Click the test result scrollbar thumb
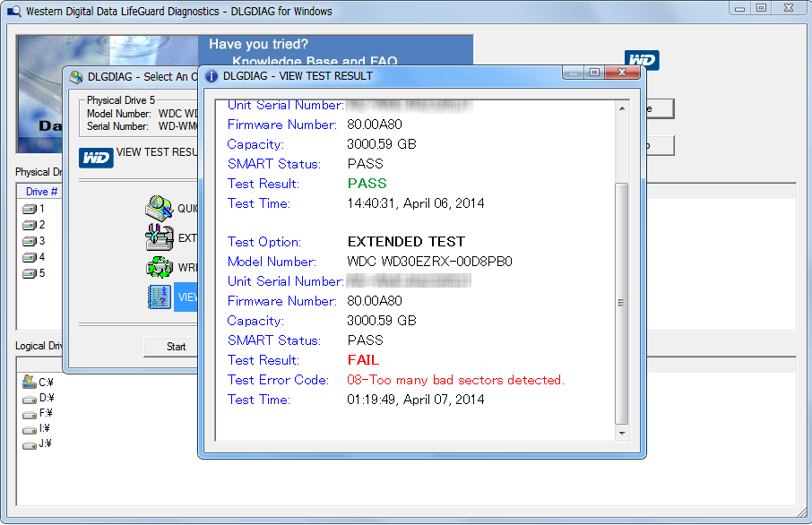 coord(621,303)
